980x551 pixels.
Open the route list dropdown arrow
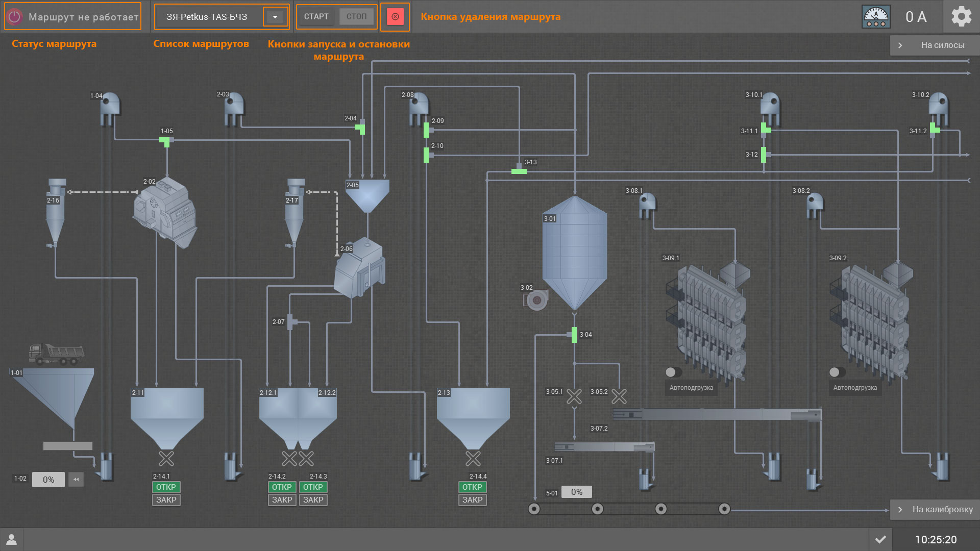coord(275,17)
